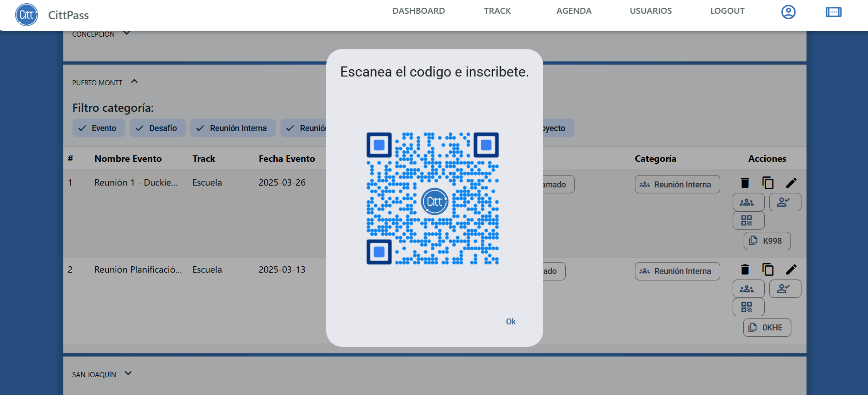868x395 pixels.
Task: Open the USUARIOS page
Action: pyautogui.click(x=651, y=11)
